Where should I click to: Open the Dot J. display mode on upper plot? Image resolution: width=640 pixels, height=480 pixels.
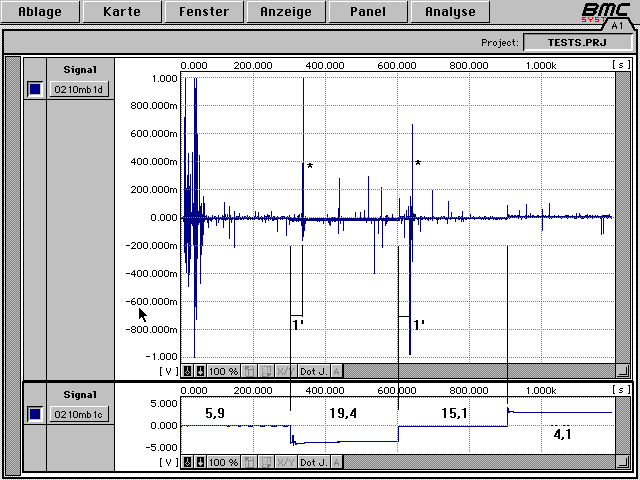point(313,371)
